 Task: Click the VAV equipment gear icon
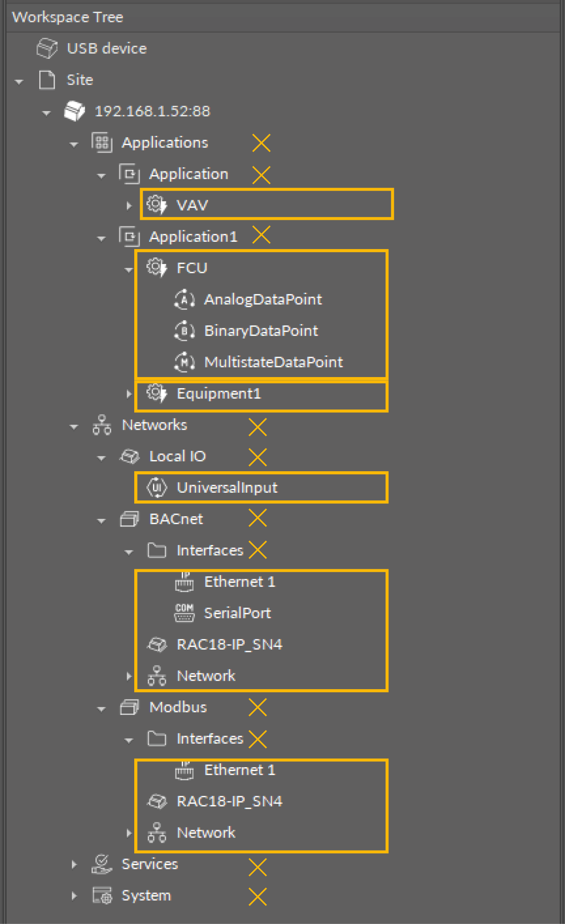pyautogui.click(x=157, y=205)
